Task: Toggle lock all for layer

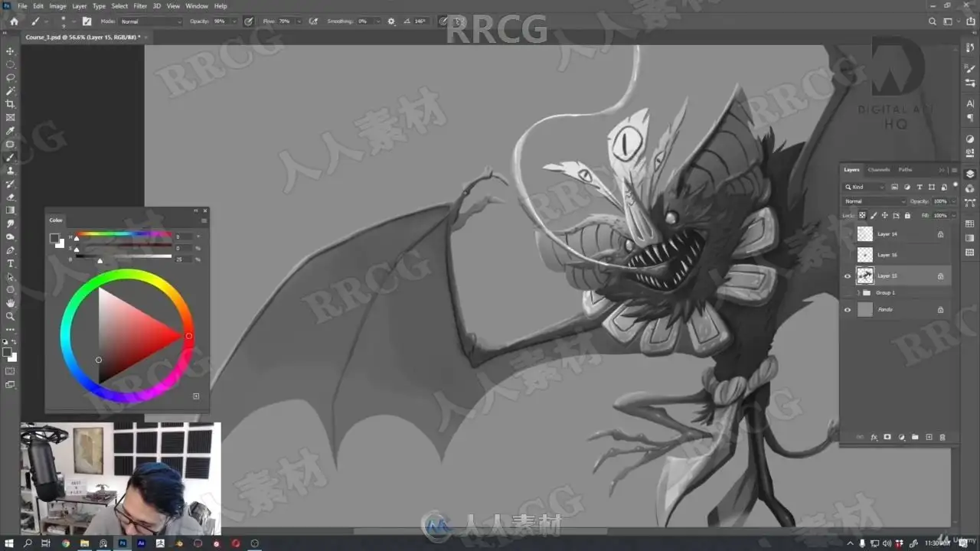Action: (x=907, y=216)
